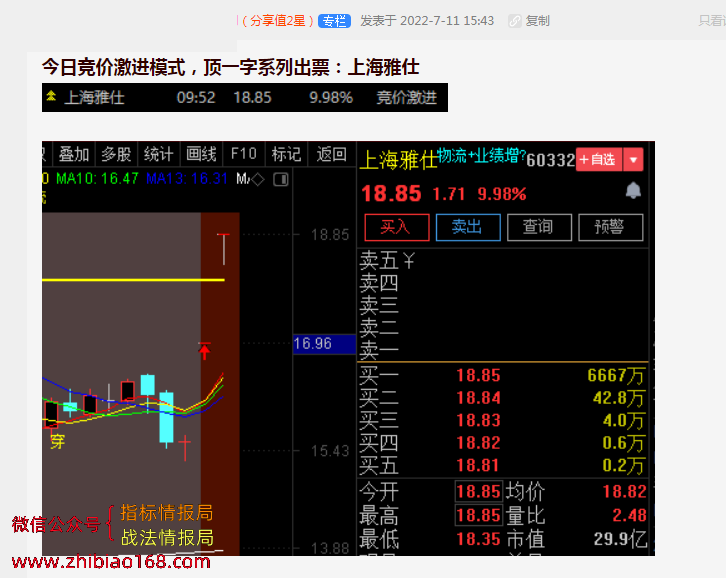Click the blue 16.96 price axis marker
This screenshot has width=726, height=578.
pyautogui.click(x=324, y=344)
